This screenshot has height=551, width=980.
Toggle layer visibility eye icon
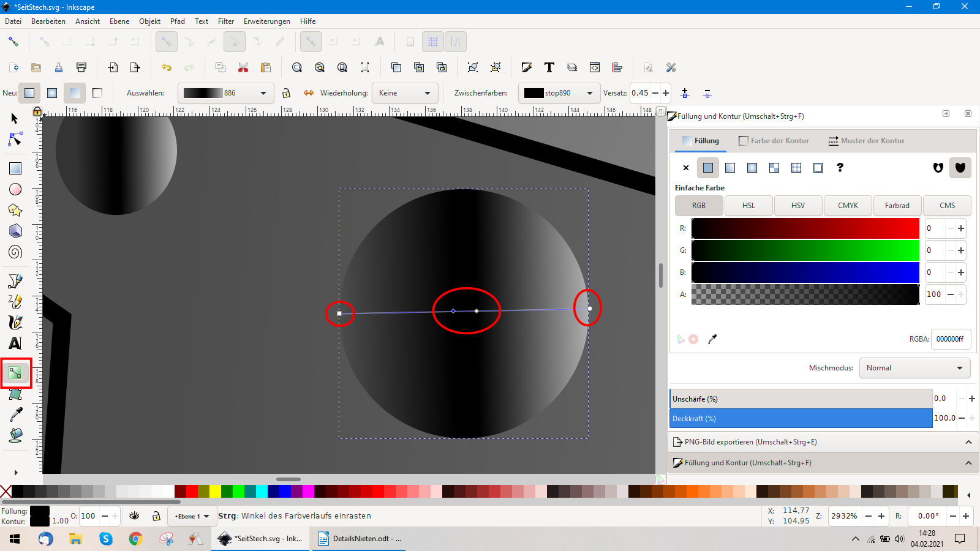pyautogui.click(x=134, y=516)
